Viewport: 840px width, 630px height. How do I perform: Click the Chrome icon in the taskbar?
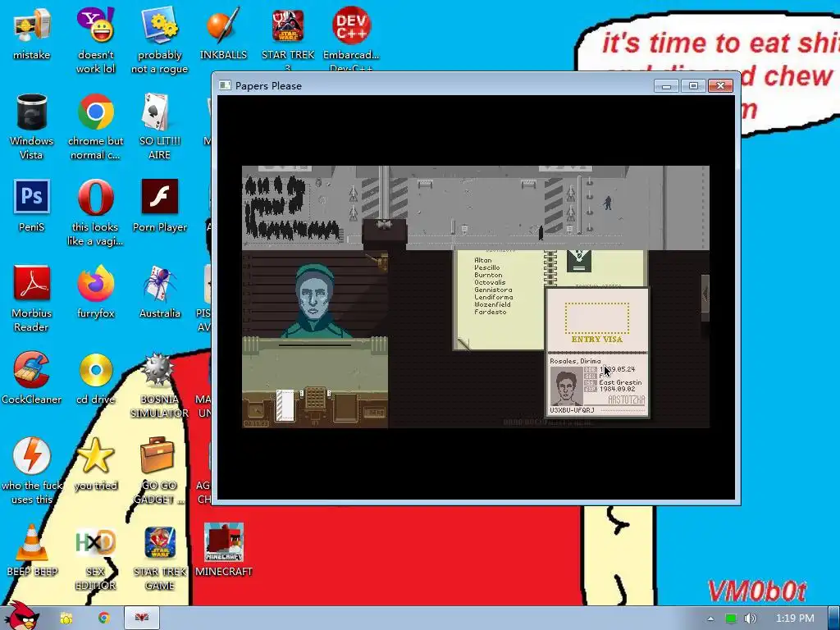pyautogui.click(x=104, y=619)
